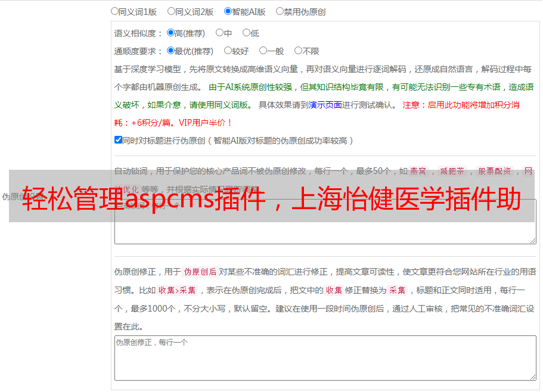The width and height of the screenshot is (543, 392).
Task: Select the 同义词2版 radio option
Action: coord(171,11)
